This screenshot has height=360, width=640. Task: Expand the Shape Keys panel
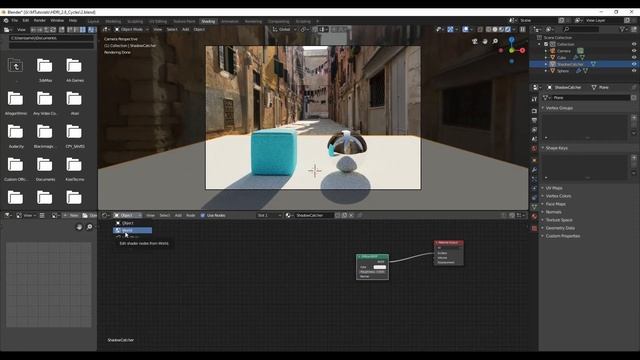[556, 148]
